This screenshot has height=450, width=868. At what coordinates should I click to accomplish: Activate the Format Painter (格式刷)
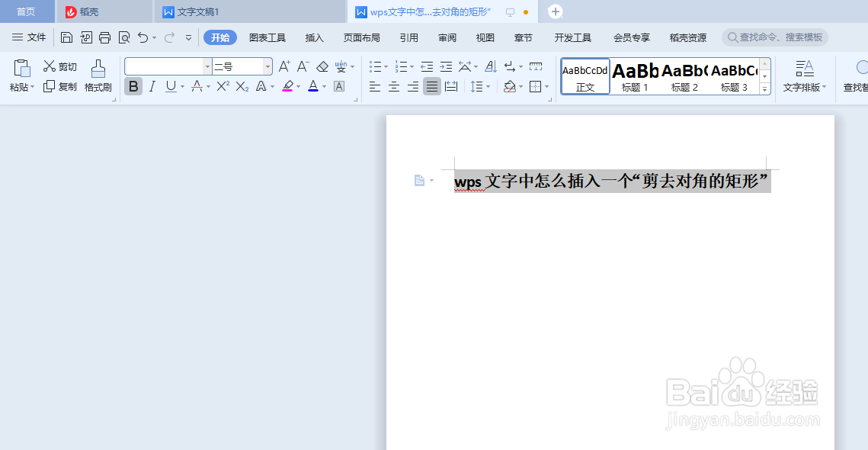pos(98,76)
